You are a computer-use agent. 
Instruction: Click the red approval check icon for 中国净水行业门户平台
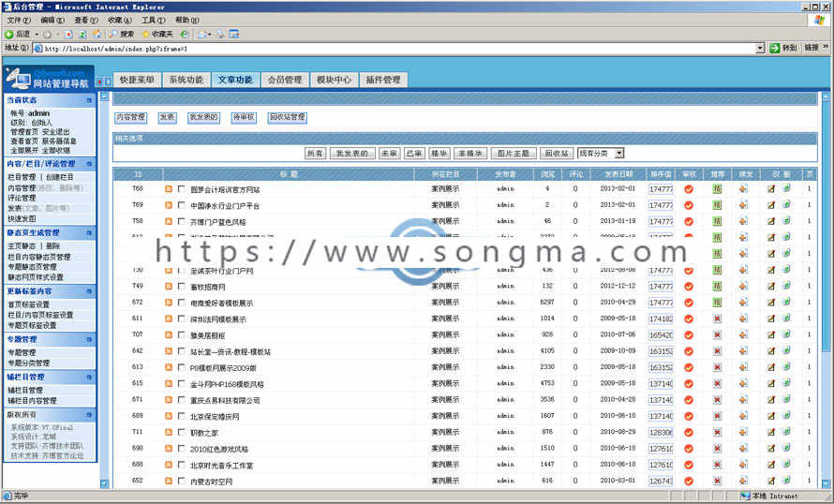pyautogui.click(x=688, y=205)
